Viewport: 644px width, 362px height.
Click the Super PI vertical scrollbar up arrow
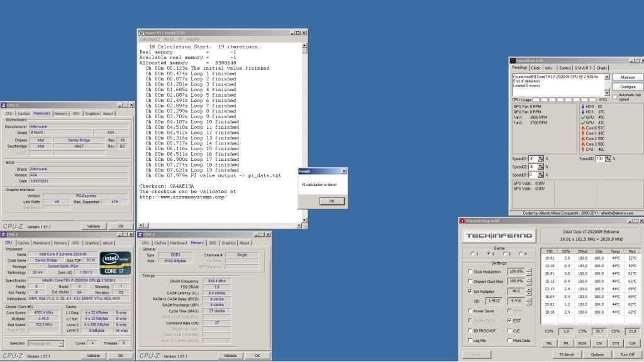pyautogui.click(x=304, y=45)
